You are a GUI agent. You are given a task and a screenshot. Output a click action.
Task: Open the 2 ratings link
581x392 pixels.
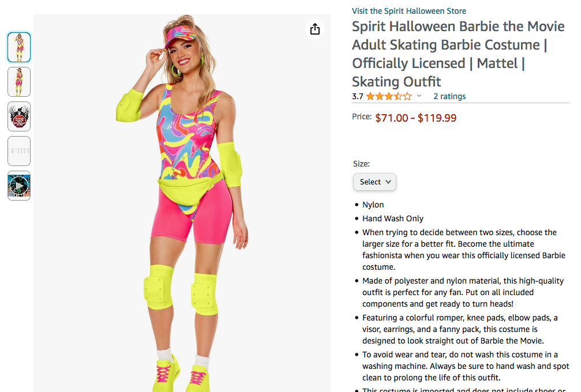pyautogui.click(x=449, y=96)
